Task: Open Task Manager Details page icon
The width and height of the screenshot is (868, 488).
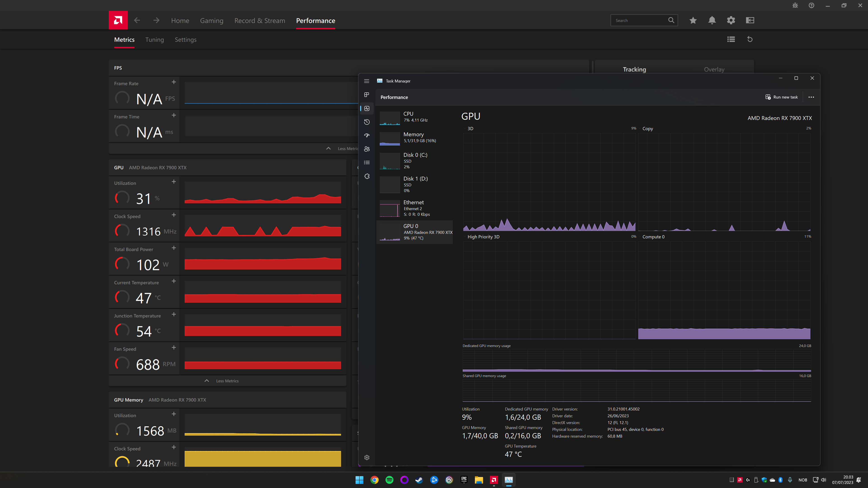Action: [x=367, y=163]
